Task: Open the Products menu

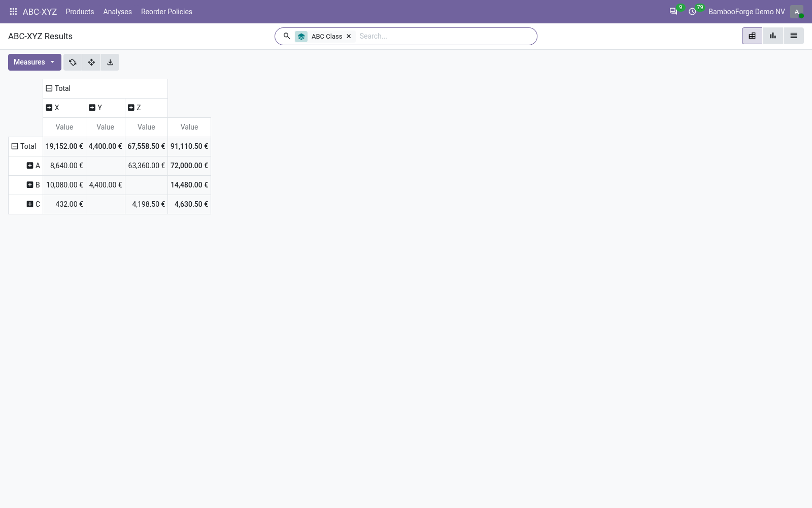Action: pyautogui.click(x=80, y=12)
